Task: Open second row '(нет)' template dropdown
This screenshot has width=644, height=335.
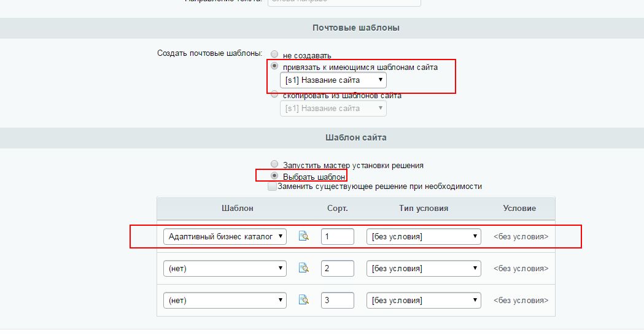Action: tap(225, 268)
